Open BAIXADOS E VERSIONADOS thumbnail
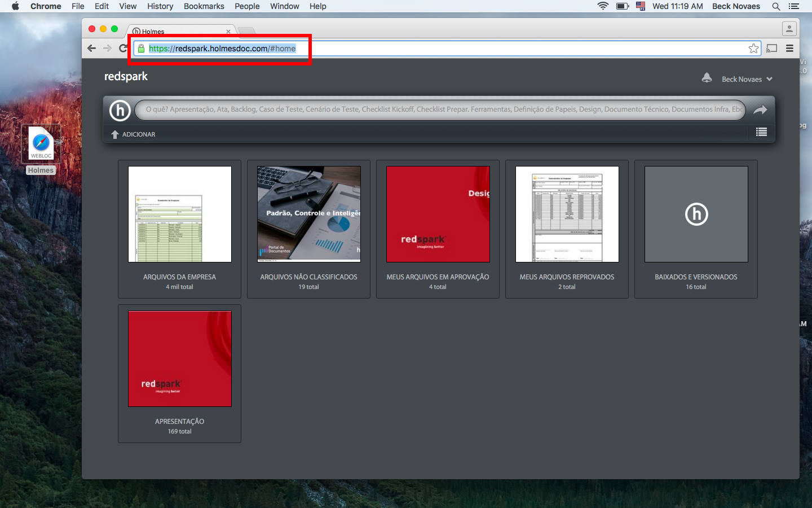The image size is (812, 508). pyautogui.click(x=696, y=214)
